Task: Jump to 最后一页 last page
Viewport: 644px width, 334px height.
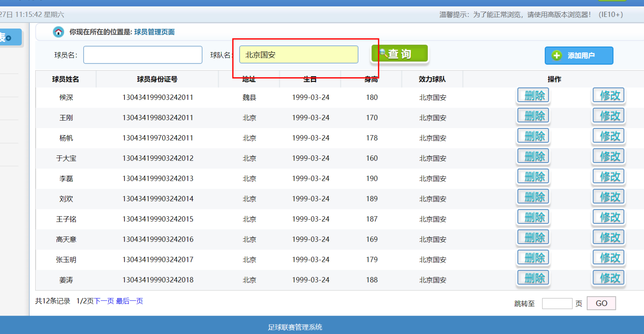Action: (129, 301)
